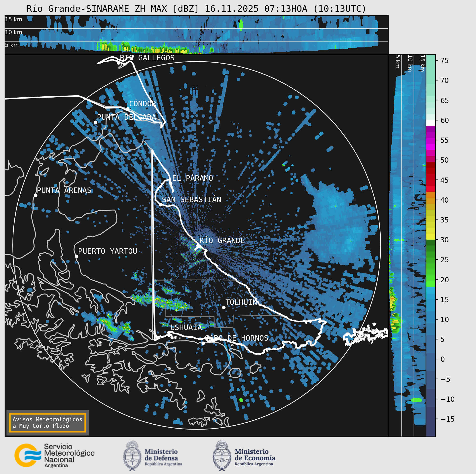The image size is (476, 474).
Task: Click the green echo near right panel bottom
Action: [417, 400]
